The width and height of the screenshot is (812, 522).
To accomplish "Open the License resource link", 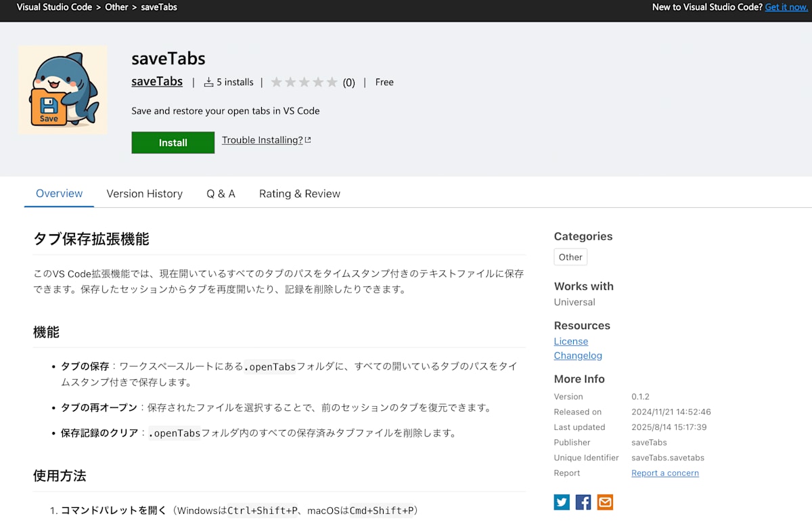I will click(x=571, y=341).
